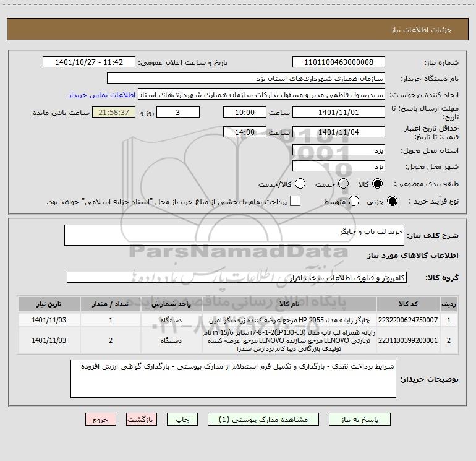Screen dimensions: 476x461
Task: Open the اطلاعات تماس خریدار link
Action: 102,95
